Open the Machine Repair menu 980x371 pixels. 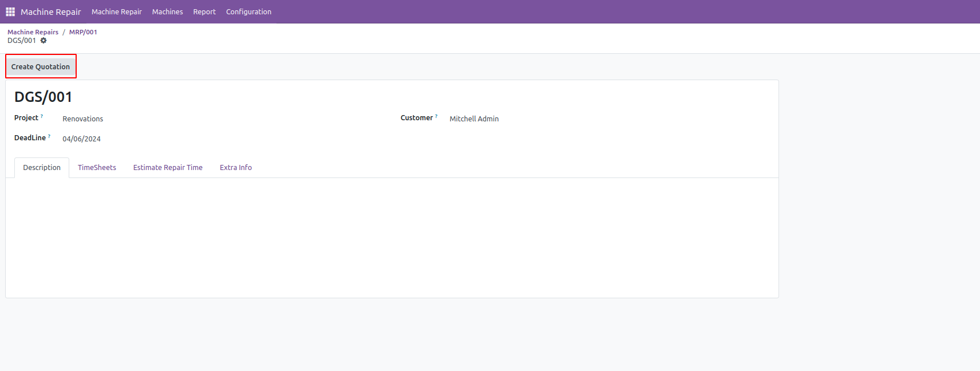pyautogui.click(x=117, y=11)
